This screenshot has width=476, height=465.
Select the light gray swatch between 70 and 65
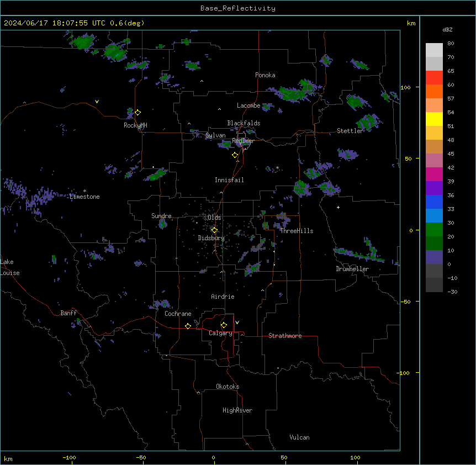click(x=434, y=64)
